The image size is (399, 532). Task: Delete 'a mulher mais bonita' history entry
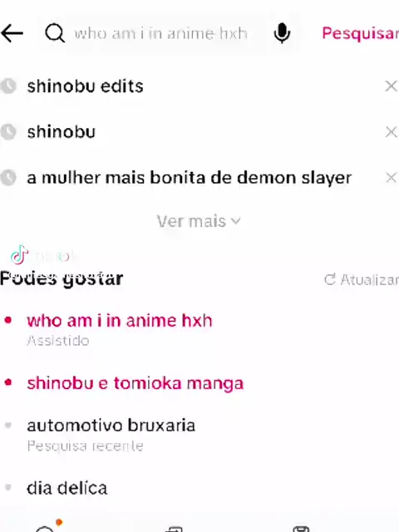pyautogui.click(x=391, y=177)
